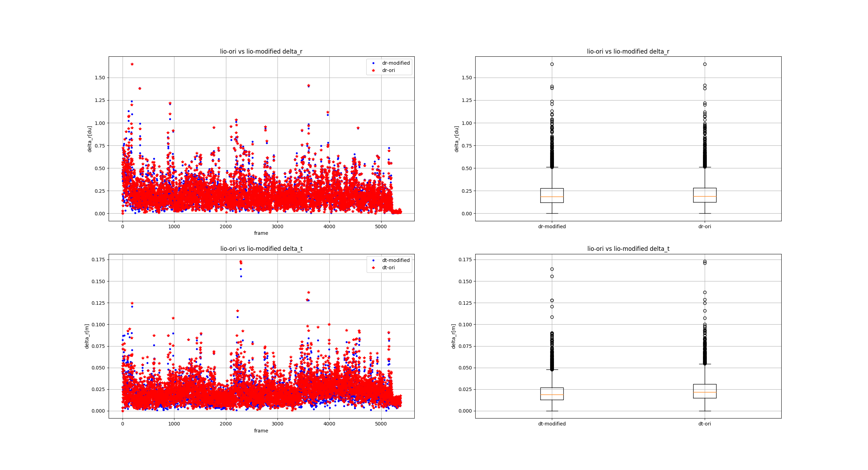Click the dr-ori legend label
The width and height of the screenshot is (868, 470).
coord(388,70)
